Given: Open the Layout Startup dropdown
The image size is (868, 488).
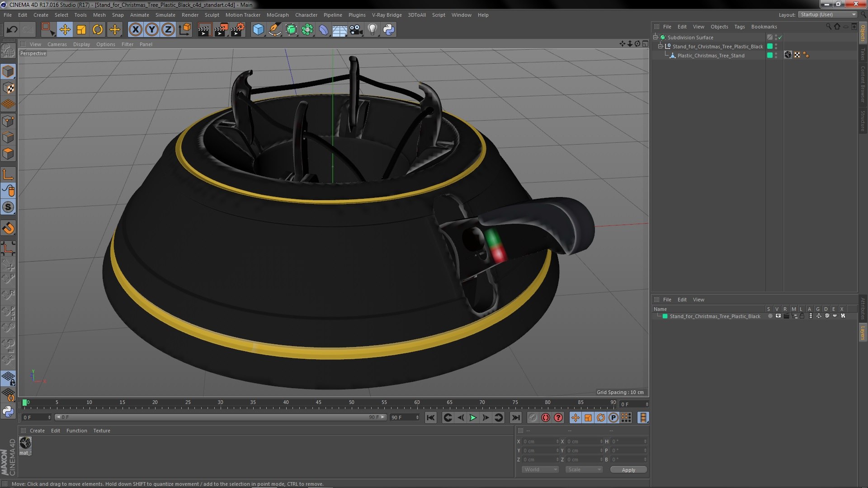Looking at the screenshot, I should [828, 15].
